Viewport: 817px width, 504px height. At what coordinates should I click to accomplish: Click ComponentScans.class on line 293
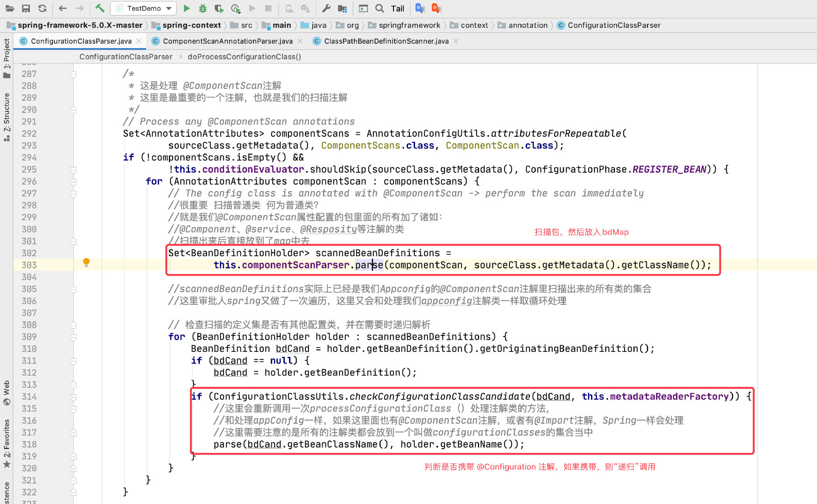[378, 146]
